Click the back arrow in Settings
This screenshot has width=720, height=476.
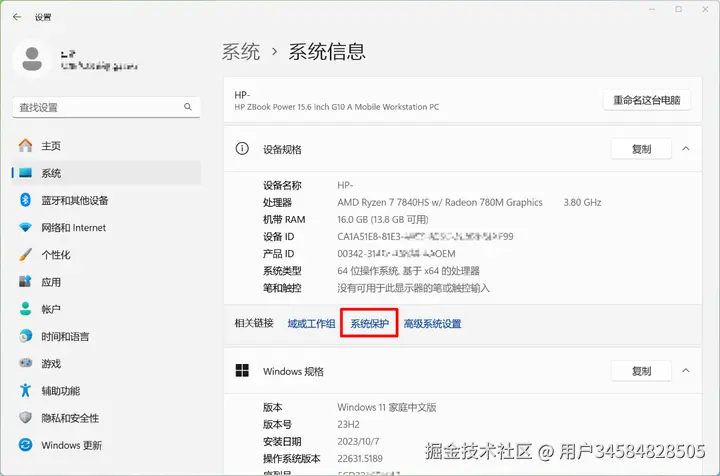click(x=17, y=17)
